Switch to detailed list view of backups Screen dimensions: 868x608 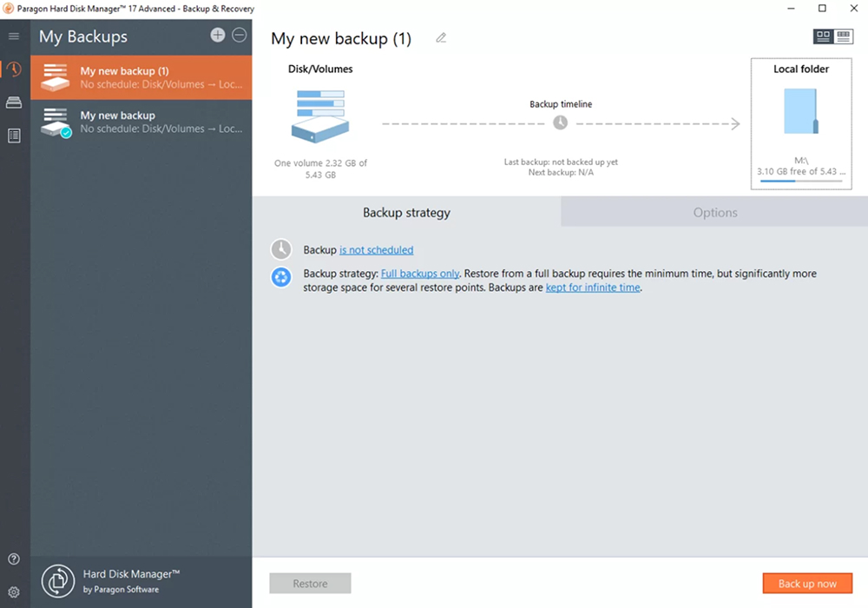pos(844,36)
